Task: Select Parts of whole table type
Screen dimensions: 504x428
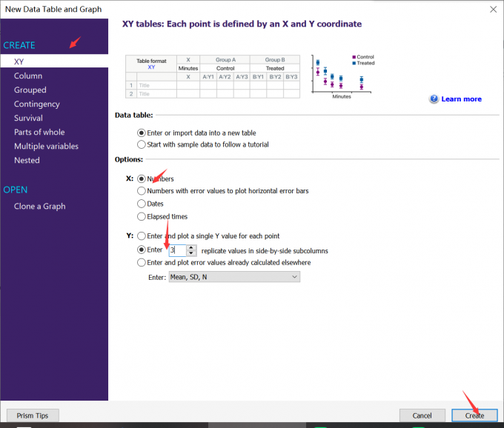Action: tap(39, 132)
